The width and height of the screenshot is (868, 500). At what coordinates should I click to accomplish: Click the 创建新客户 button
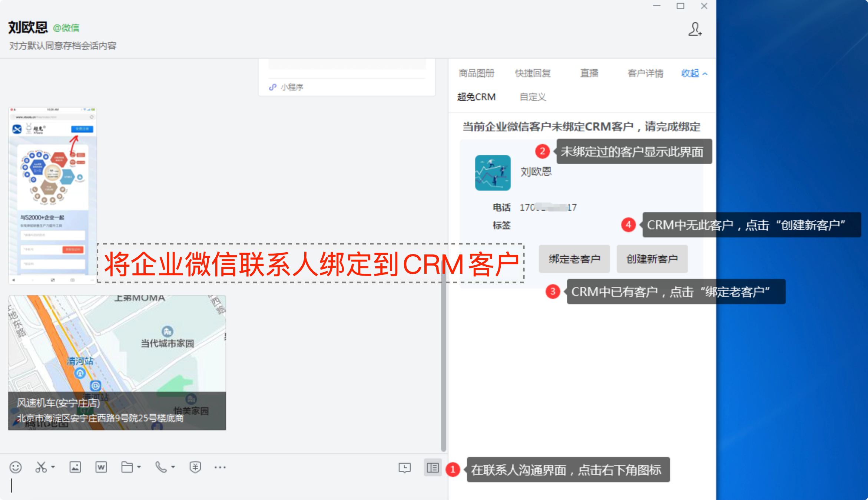click(x=652, y=259)
